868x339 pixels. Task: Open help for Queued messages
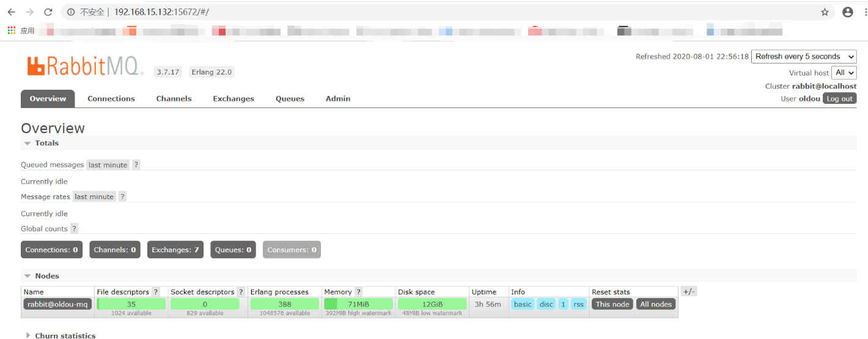136,165
